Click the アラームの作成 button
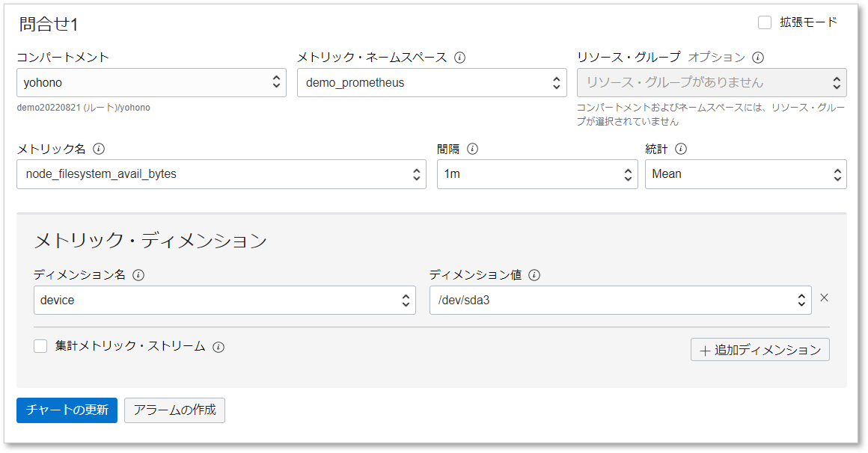 pyautogui.click(x=174, y=410)
